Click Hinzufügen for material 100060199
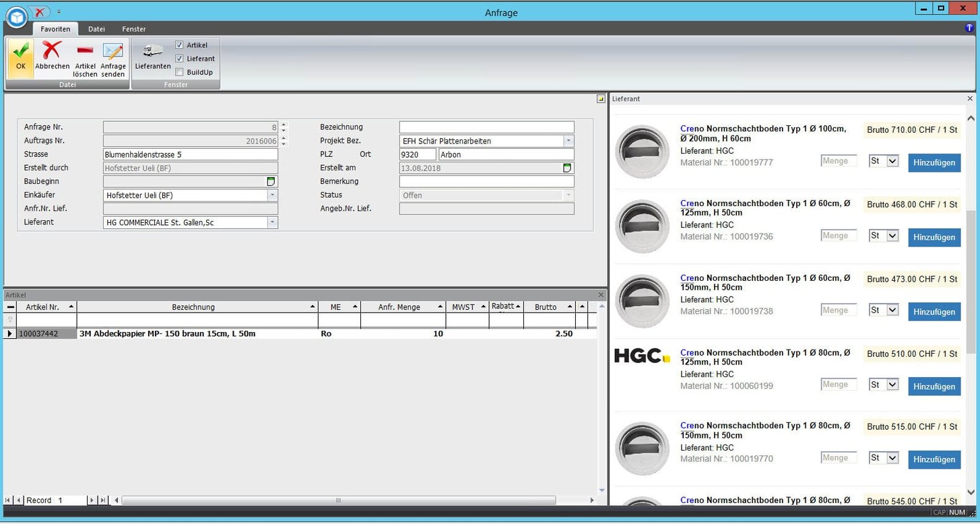Viewport: 980px width, 524px height. (x=934, y=387)
